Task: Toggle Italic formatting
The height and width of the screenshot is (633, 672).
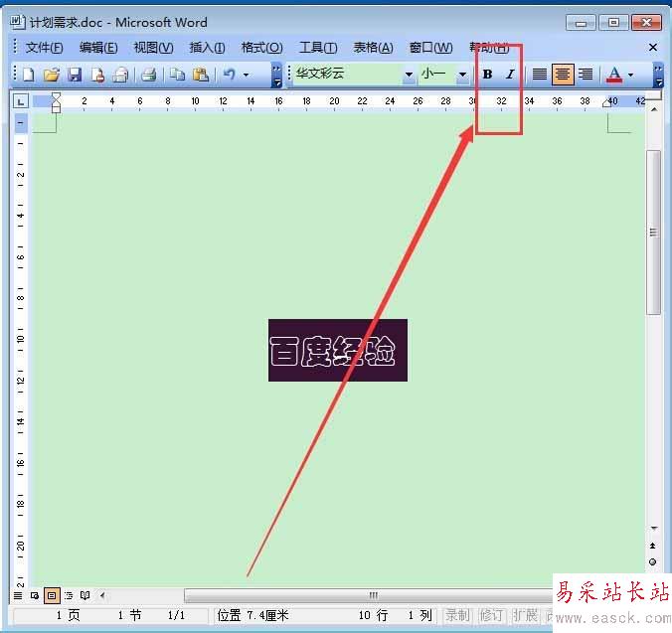Action: (510, 75)
